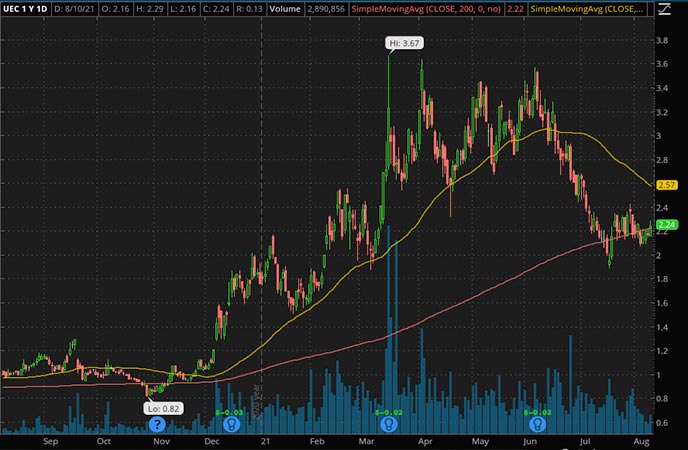688x450 pixels.
Task: Click the 0.8 price axis label
Action: coord(662,399)
